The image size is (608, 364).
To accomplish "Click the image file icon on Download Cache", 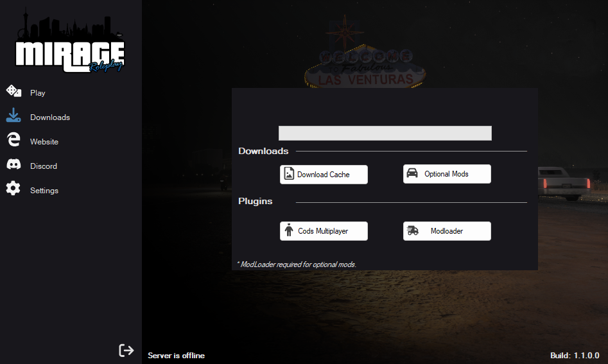I will tap(289, 173).
